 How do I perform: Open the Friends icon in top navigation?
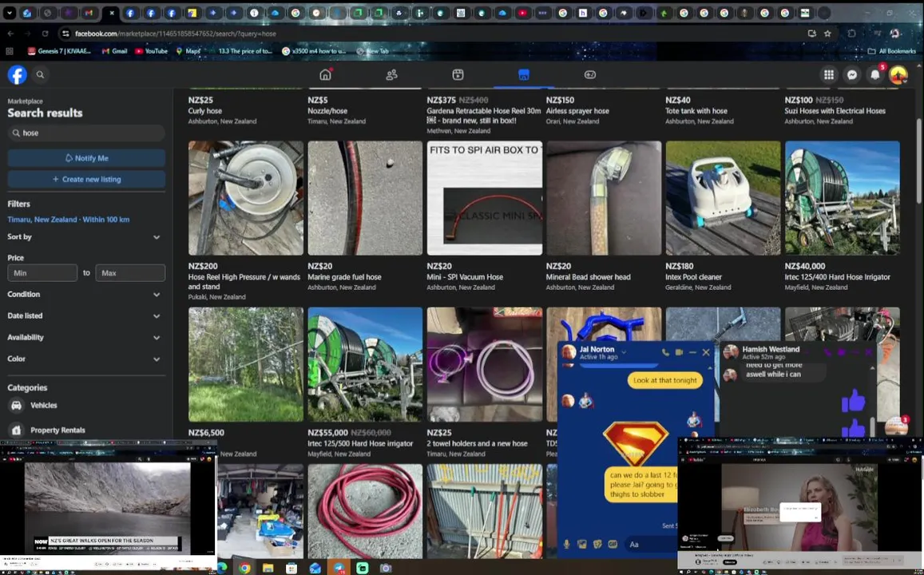tap(391, 75)
